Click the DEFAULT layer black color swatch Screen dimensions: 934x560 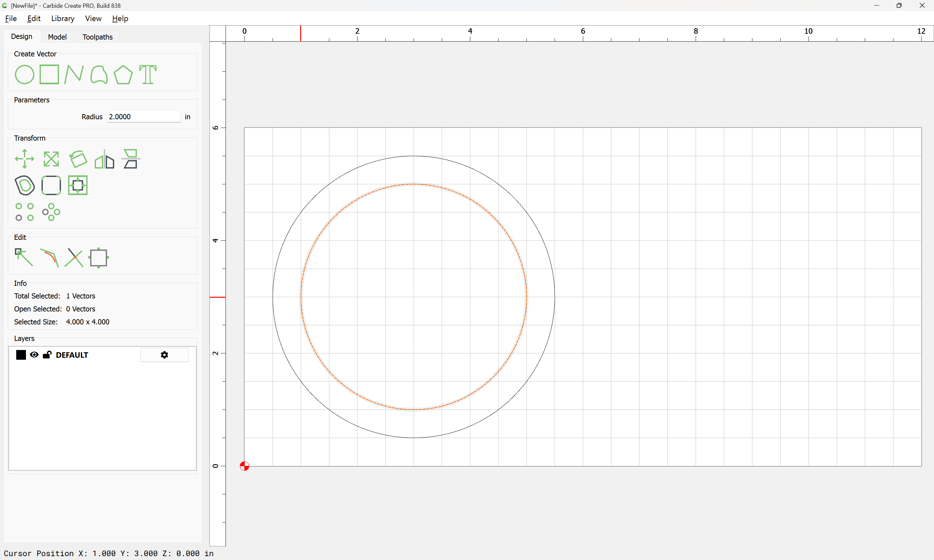click(21, 355)
